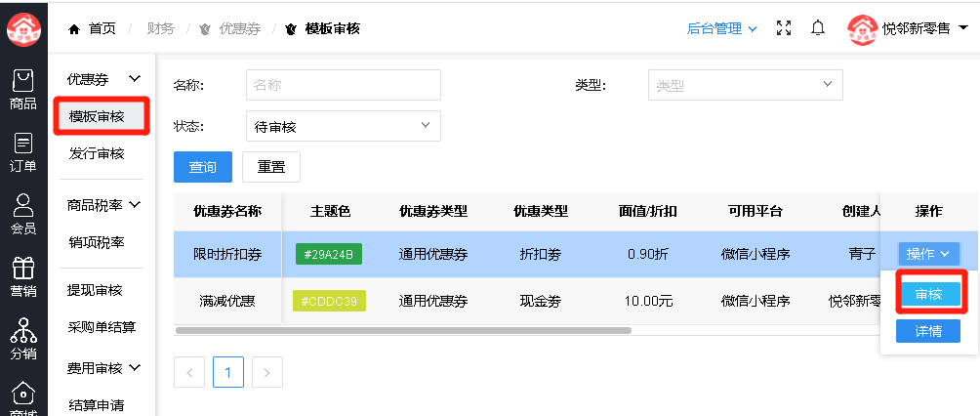980x416 pixels.
Task: Open the 状态 待审核 status dropdown
Action: (x=344, y=126)
